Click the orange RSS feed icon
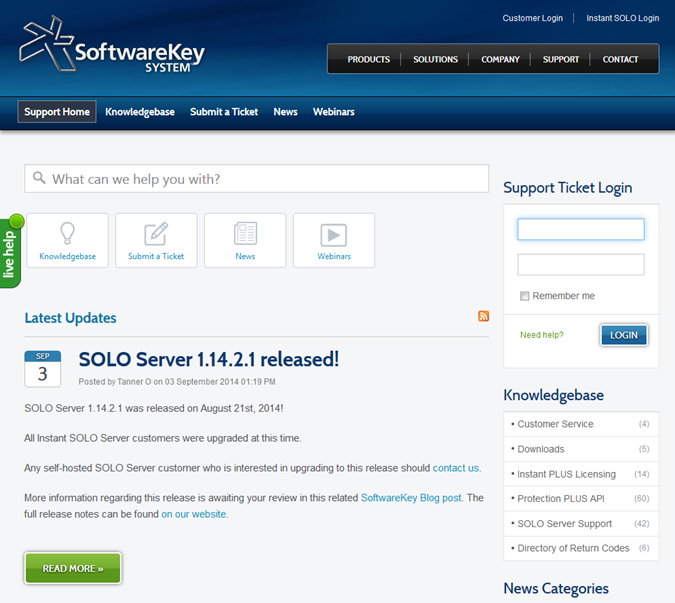The image size is (675, 603). coord(483,316)
